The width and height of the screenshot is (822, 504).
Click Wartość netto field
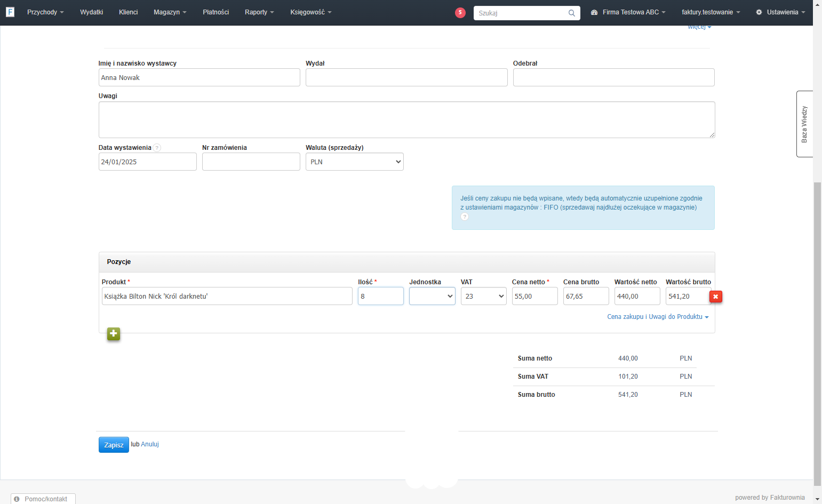pos(637,296)
